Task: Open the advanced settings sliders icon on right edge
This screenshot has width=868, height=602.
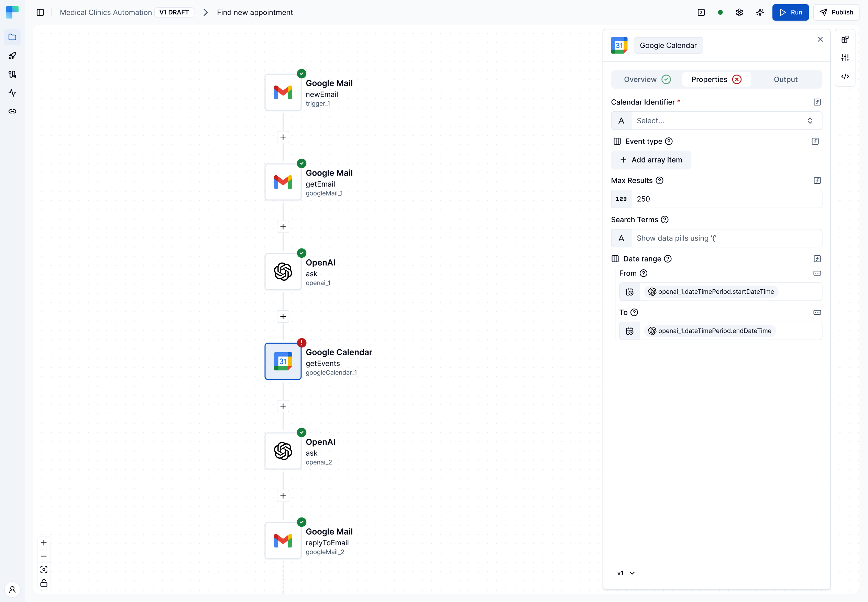Action: click(x=845, y=57)
